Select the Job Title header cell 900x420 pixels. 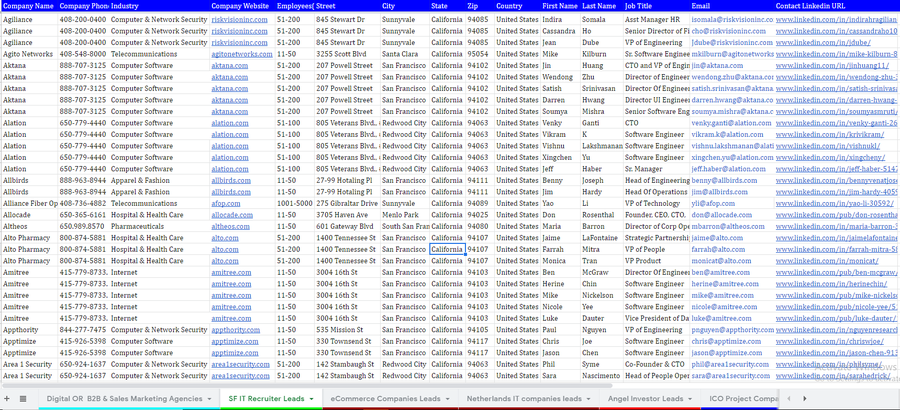[656, 6]
